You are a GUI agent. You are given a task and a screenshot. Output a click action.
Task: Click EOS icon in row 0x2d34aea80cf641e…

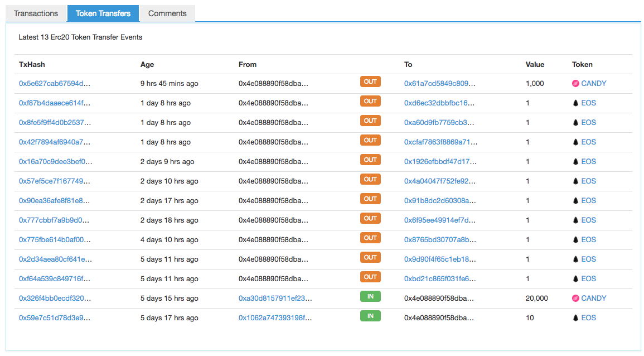click(575, 259)
